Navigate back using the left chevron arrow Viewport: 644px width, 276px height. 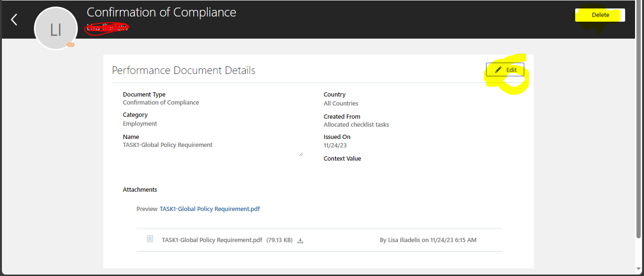coord(13,19)
